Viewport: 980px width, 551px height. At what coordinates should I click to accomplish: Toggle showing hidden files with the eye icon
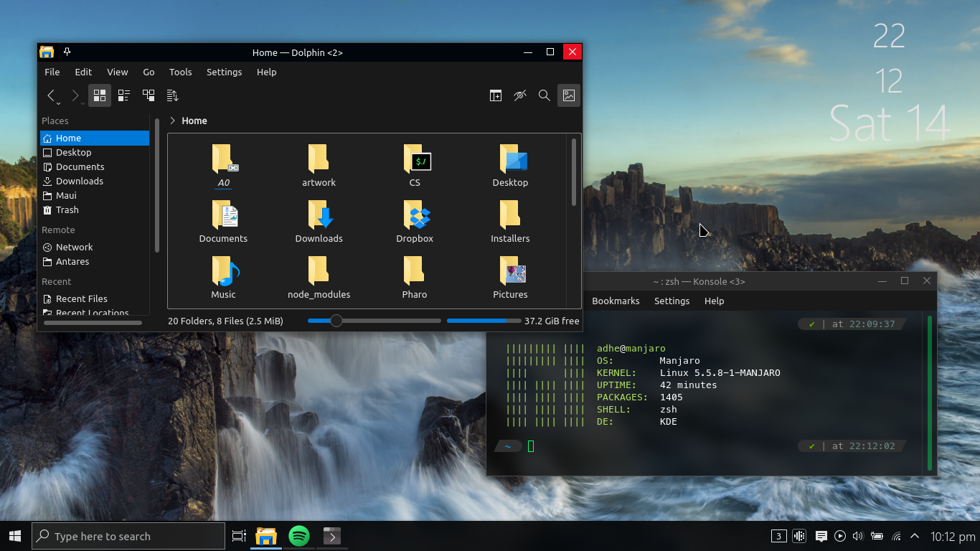pos(520,95)
